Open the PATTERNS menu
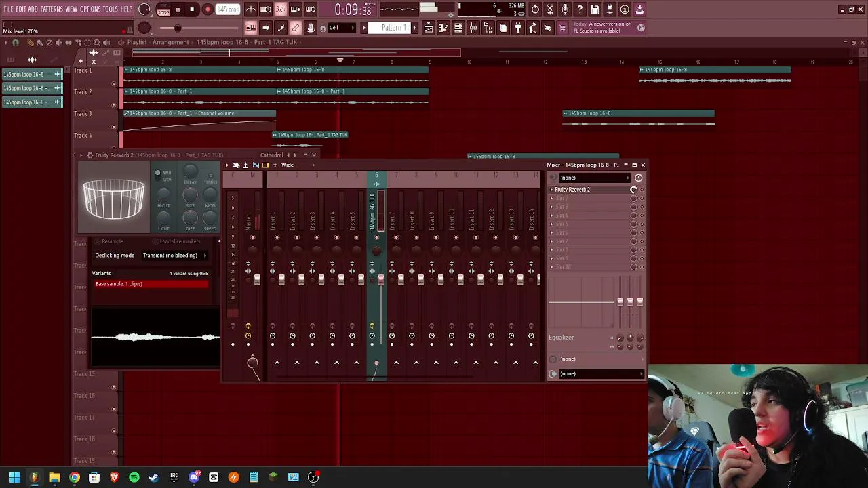The height and width of the screenshot is (488, 868). [52, 9]
